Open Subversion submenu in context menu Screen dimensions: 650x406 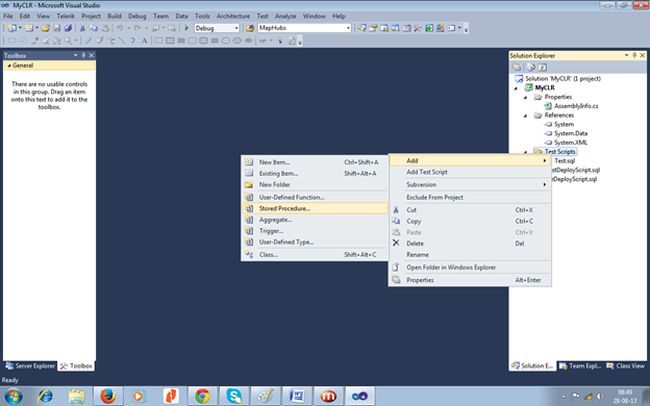tap(470, 184)
